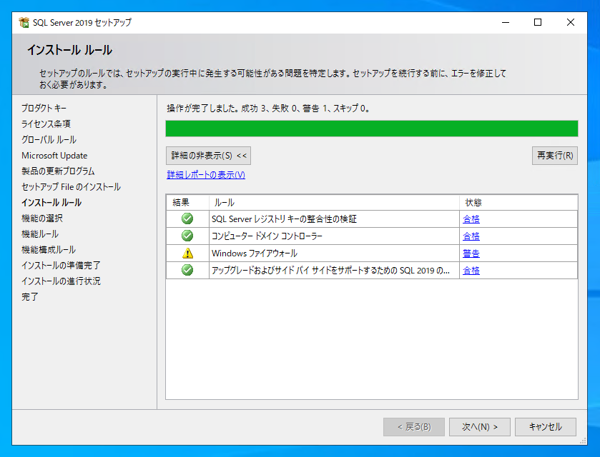Click the SQL Server setup title bar icon
Image resolution: width=600 pixels, height=457 pixels.
(x=24, y=23)
